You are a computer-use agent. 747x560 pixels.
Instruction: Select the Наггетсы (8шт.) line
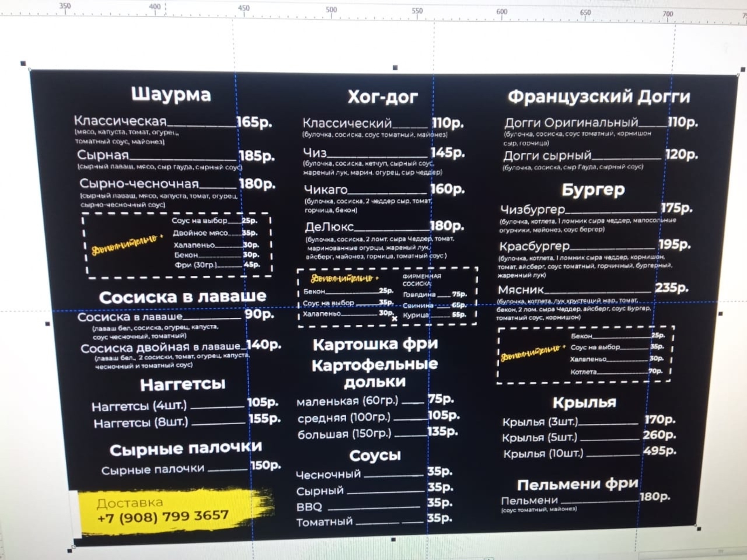pyautogui.click(x=187, y=421)
